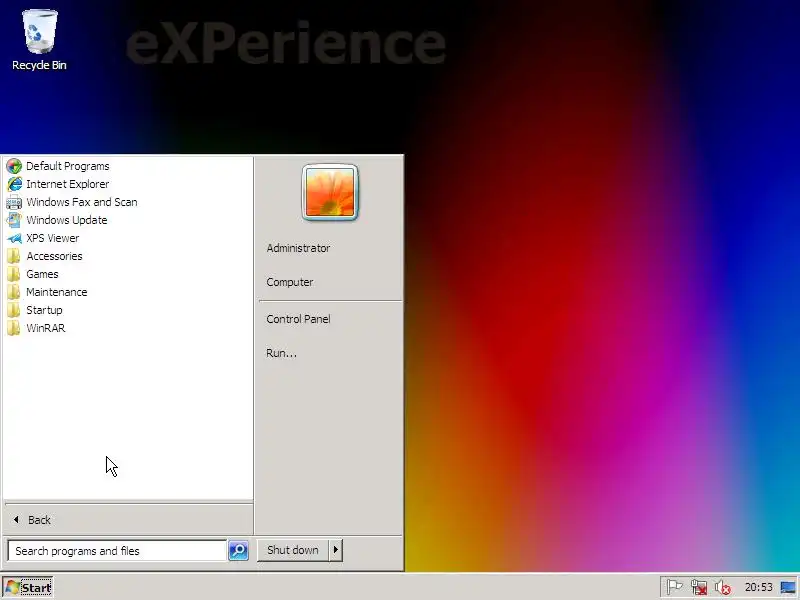Click the Show desktop icon beside clock
The width and height of the screenshot is (800, 600).
click(x=788, y=587)
